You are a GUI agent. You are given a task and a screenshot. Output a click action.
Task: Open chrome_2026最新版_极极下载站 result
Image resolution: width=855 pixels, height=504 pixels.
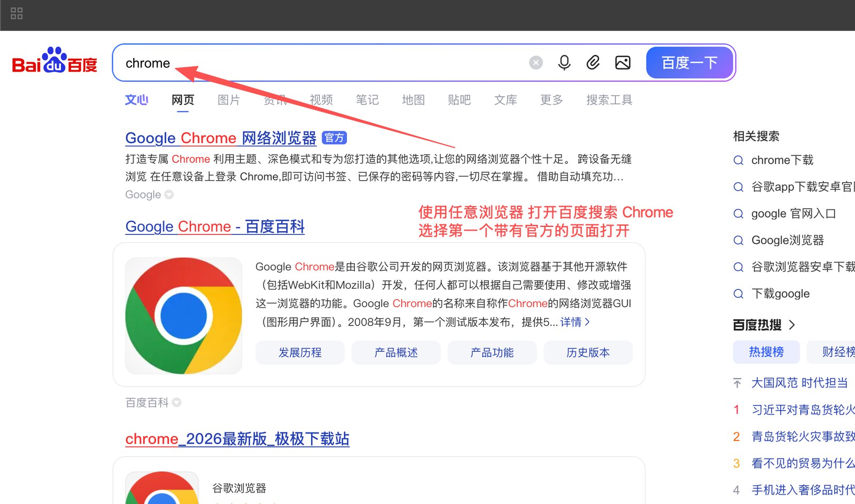[x=237, y=439]
